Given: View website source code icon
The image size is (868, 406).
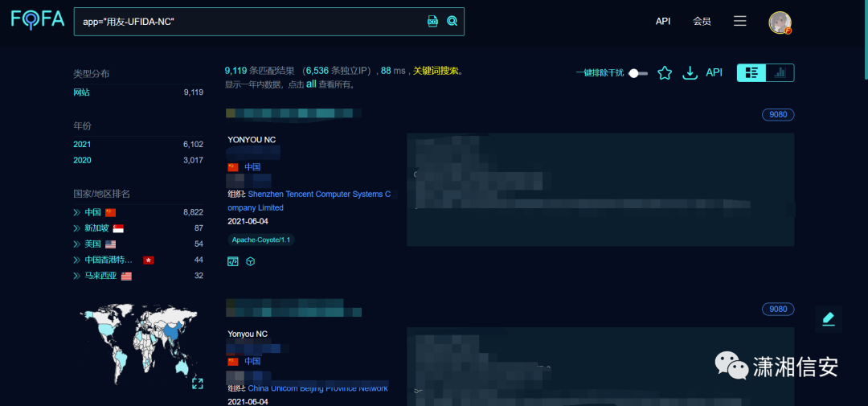Looking at the screenshot, I should [233, 261].
